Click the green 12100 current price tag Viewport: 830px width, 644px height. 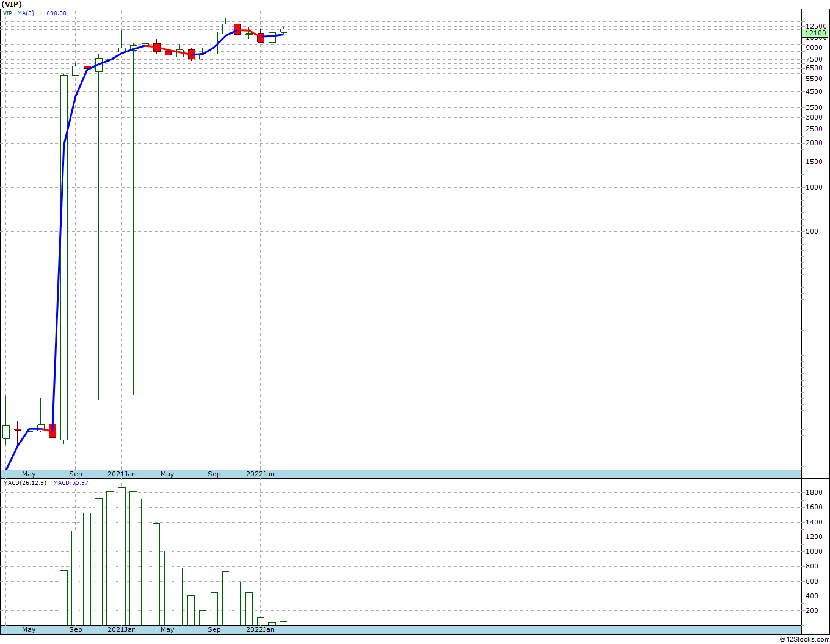pos(815,34)
